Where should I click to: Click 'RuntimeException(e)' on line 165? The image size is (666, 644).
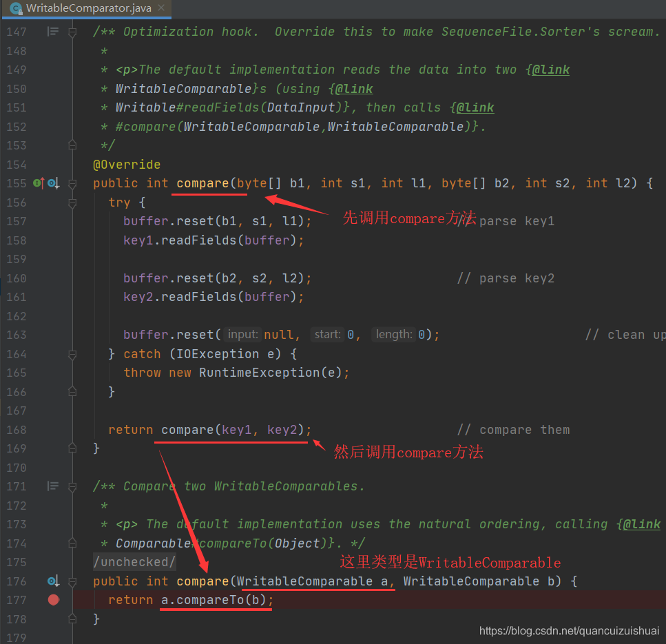click(x=270, y=373)
